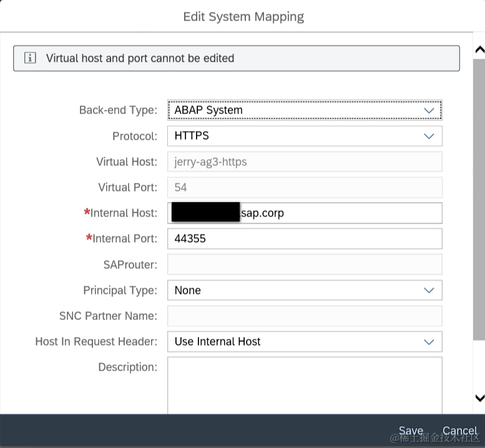Screen dimensions: 485x448
Task: Click the scrollbar down arrow
Action: click(x=480, y=398)
